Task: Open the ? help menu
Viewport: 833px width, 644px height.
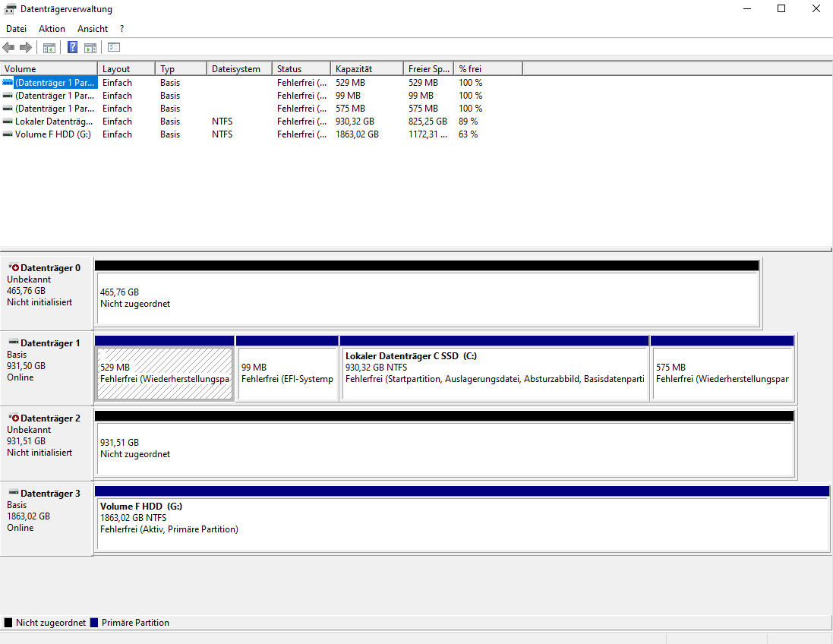Action: (x=121, y=29)
